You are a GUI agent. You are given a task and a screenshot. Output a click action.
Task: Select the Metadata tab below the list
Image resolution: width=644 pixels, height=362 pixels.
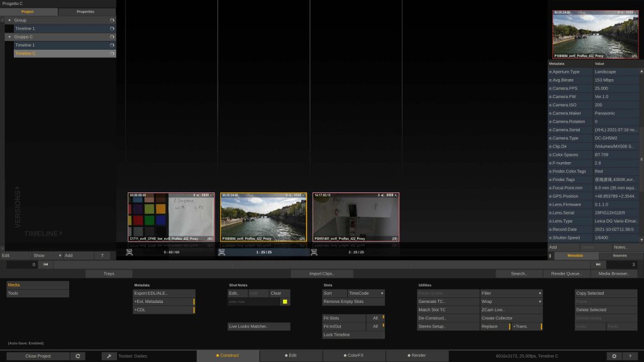pos(575,256)
